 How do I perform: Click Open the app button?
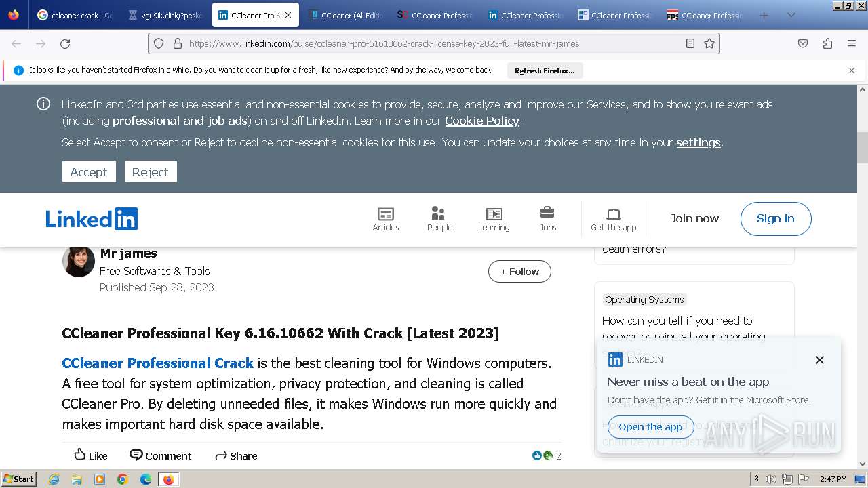[x=650, y=427]
